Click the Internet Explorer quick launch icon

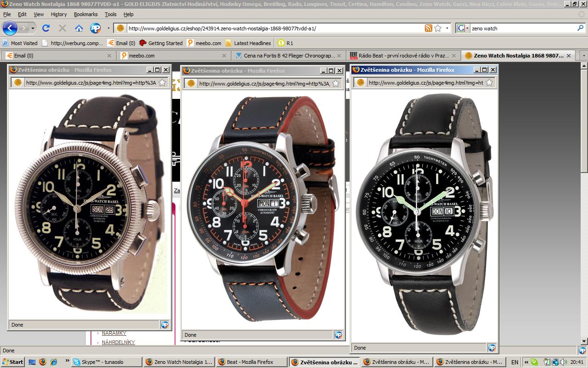(54, 362)
